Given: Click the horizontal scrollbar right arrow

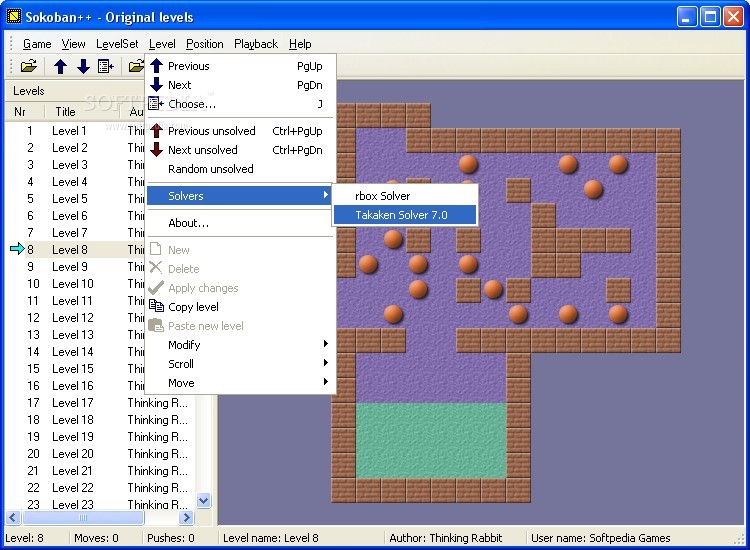Looking at the screenshot, I should [186, 517].
